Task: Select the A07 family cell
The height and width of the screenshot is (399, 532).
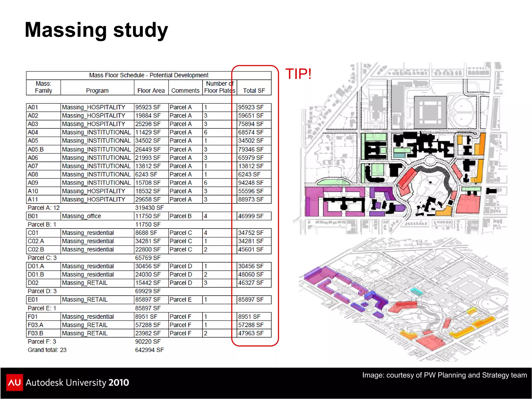Action: pos(43,166)
